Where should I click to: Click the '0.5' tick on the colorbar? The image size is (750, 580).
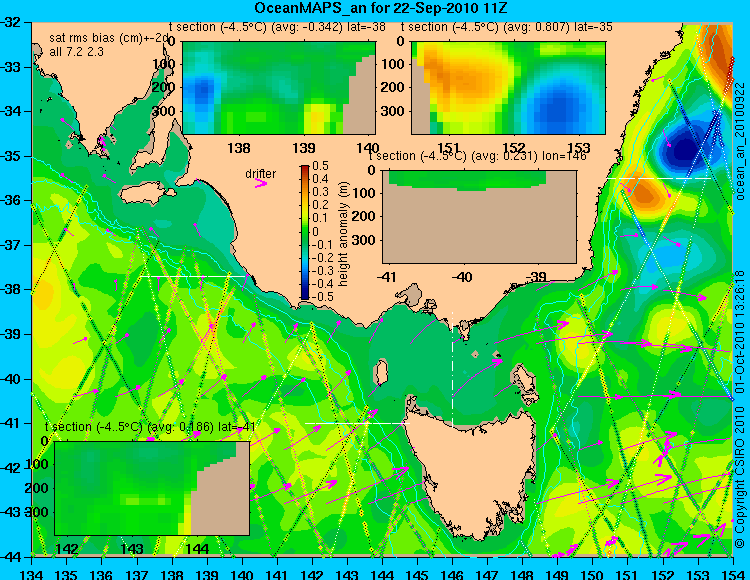pos(320,166)
